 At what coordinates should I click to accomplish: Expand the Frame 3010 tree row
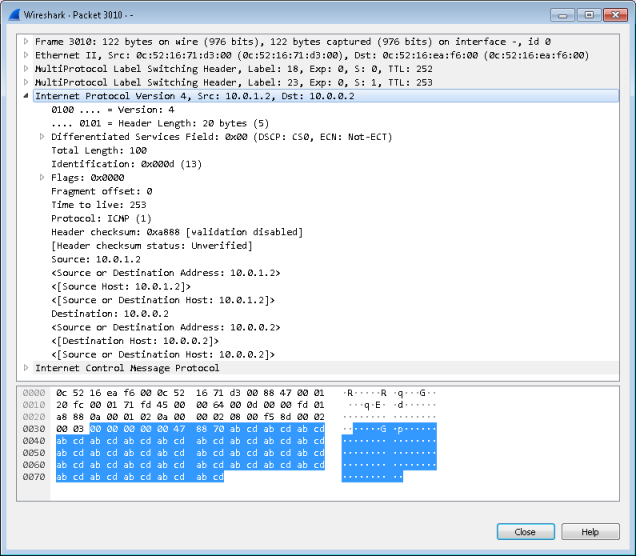pos(26,42)
